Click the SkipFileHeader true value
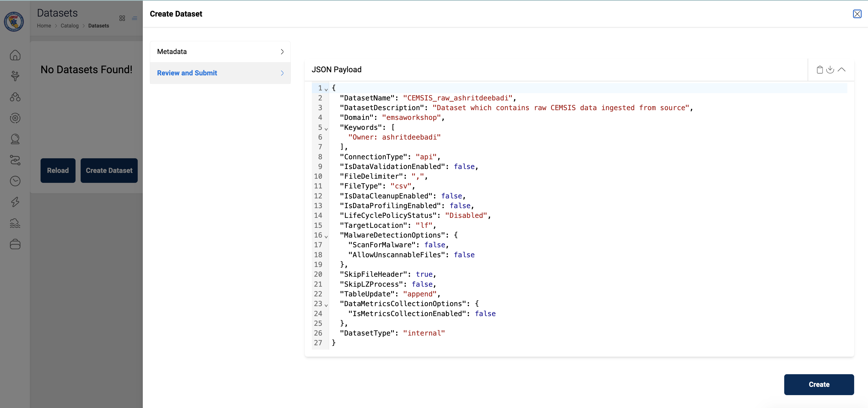The width and height of the screenshot is (868, 408). click(424, 274)
